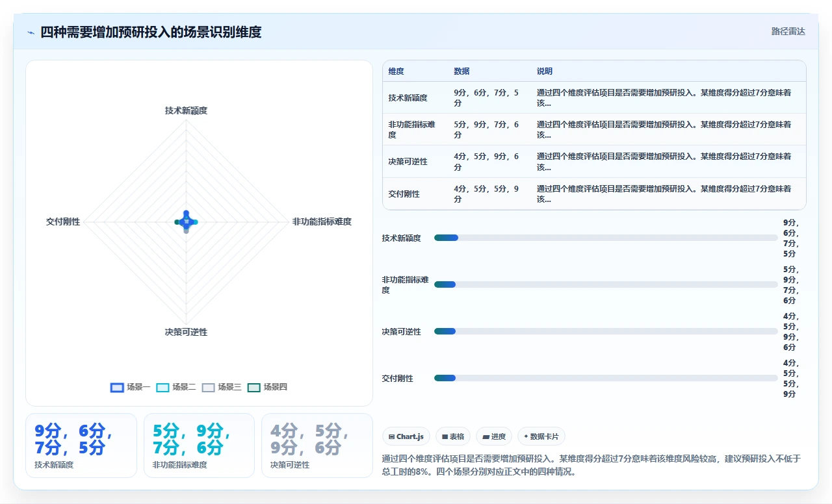Image resolution: width=832 pixels, height=504 pixels.
Task: Toggle the 场景一 legend swatch
Action: [x=117, y=387]
